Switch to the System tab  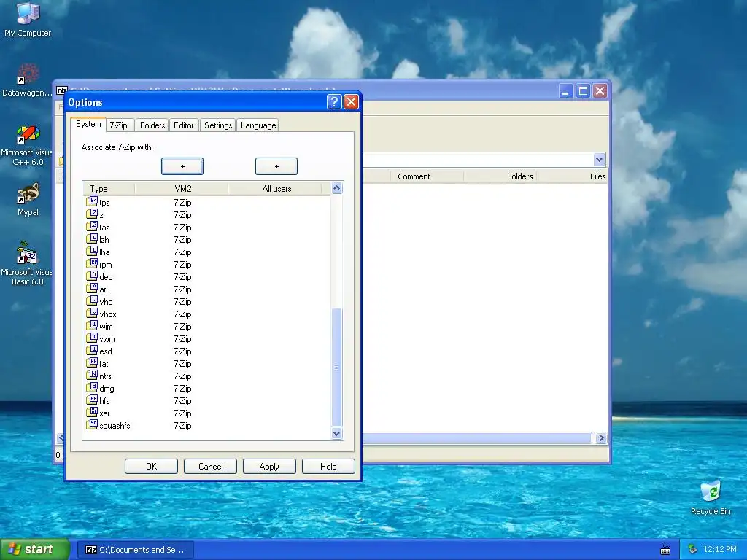88,124
